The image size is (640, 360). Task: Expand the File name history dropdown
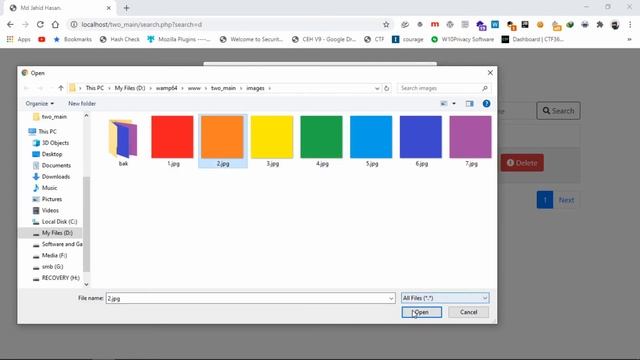point(391,298)
